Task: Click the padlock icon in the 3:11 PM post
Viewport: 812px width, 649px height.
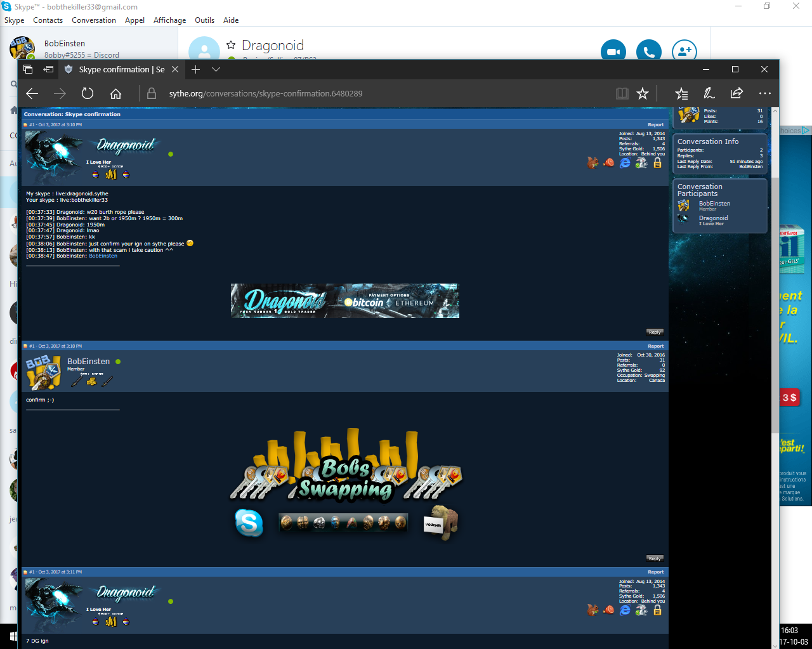Action: coord(657,610)
